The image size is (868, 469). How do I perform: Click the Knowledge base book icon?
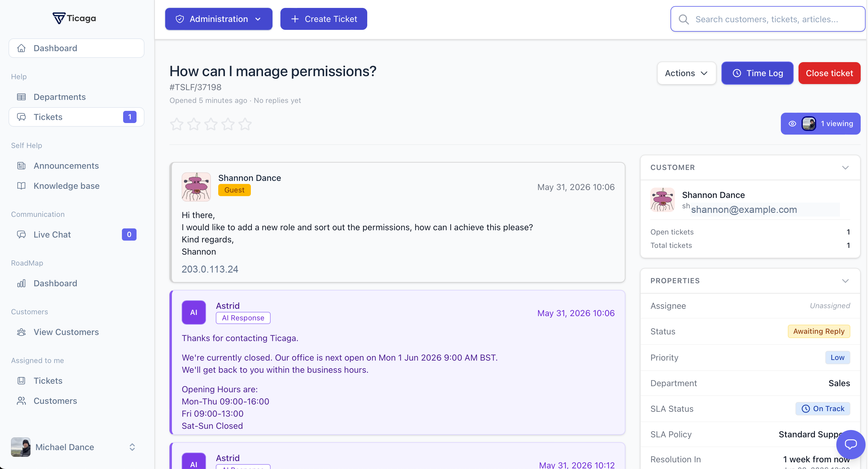[21, 186]
